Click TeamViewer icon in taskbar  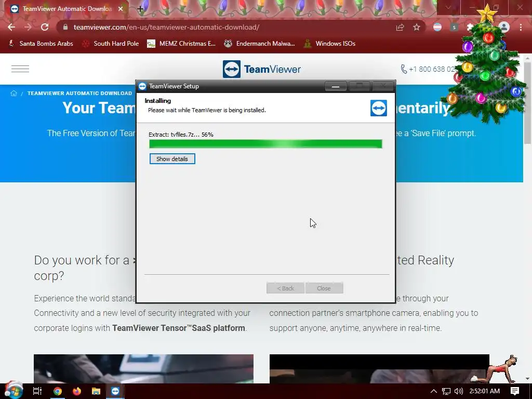[115, 391]
